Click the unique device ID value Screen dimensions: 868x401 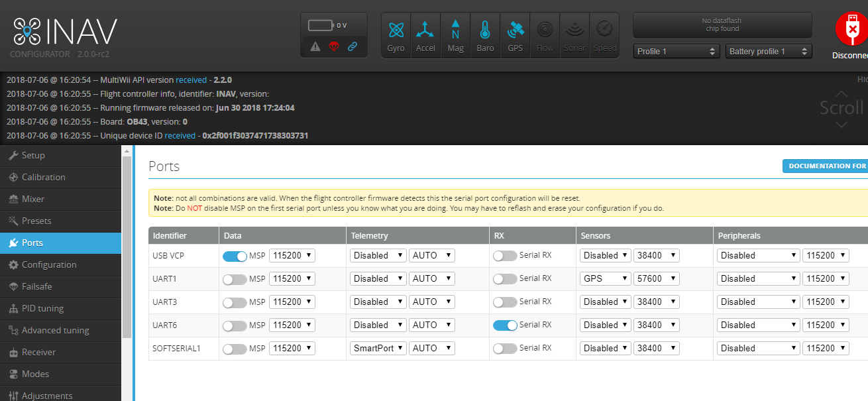255,135
